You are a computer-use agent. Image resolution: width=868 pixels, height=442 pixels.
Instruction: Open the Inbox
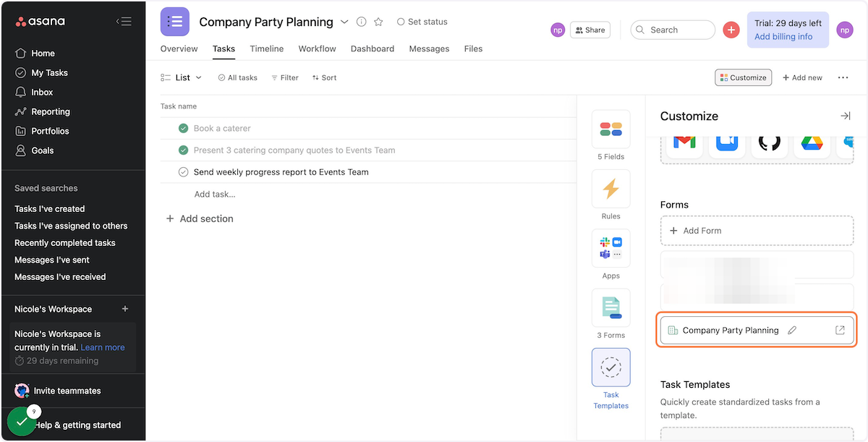click(x=42, y=92)
